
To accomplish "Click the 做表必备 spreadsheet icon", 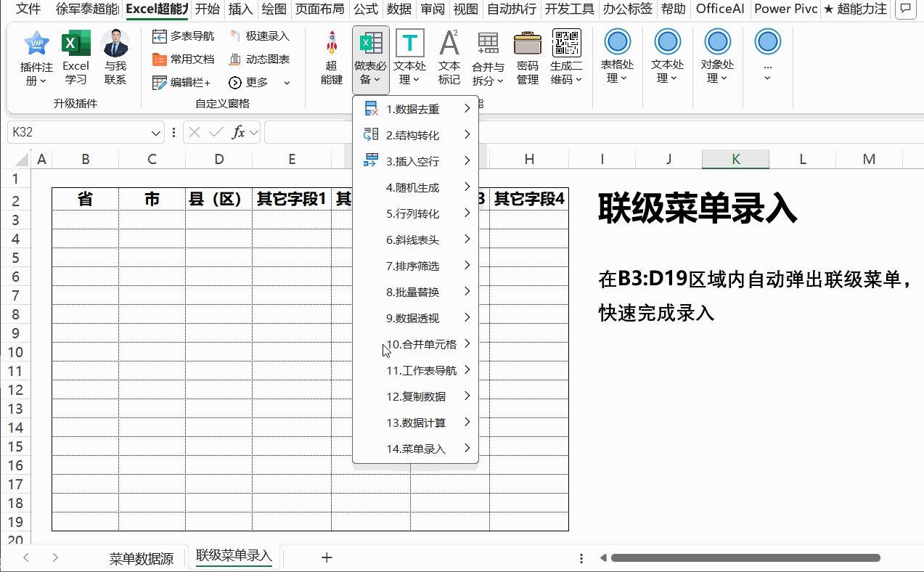I will coord(371,44).
